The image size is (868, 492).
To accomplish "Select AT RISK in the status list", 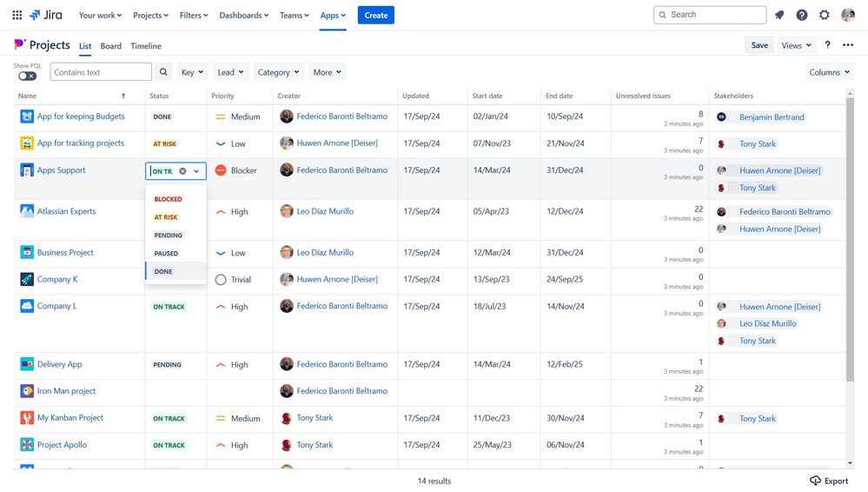I will point(166,217).
